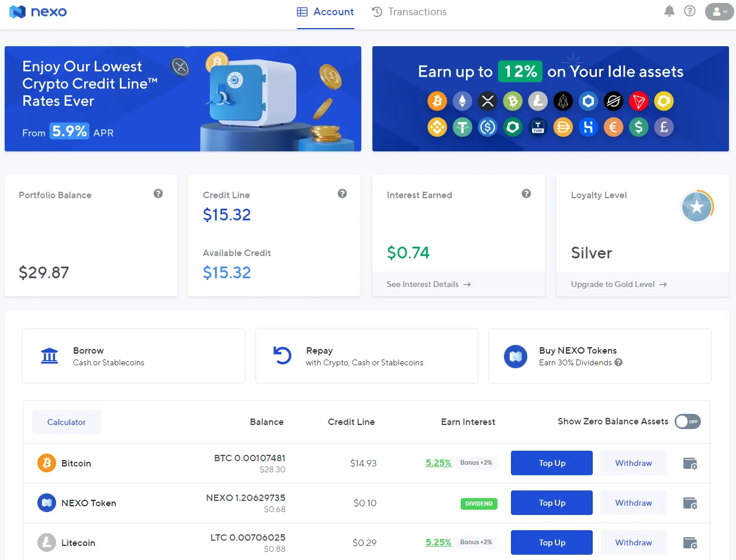Open the Lowest Crypto Credit Line banner

tap(183, 99)
